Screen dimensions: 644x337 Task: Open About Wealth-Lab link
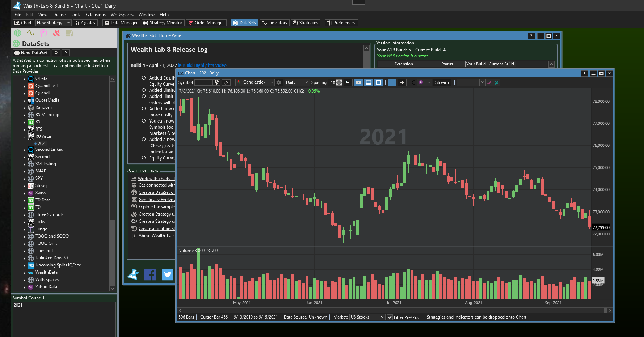(156, 236)
